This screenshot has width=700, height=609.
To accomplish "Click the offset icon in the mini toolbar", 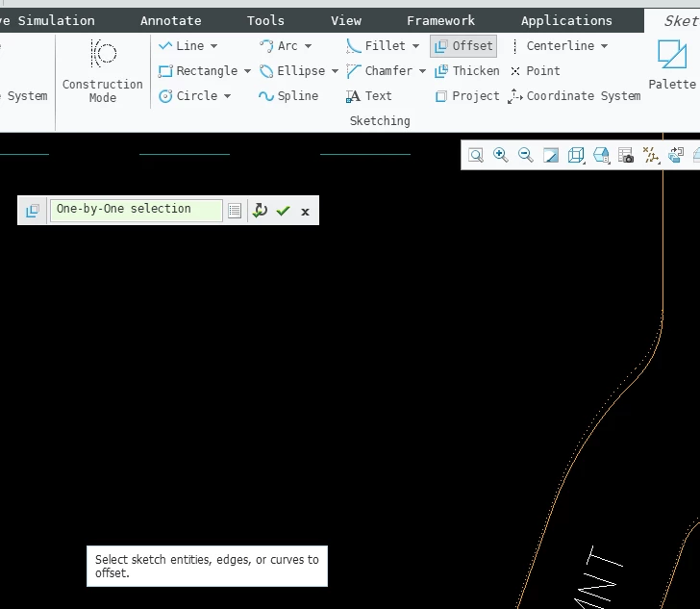I will pos(33,211).
